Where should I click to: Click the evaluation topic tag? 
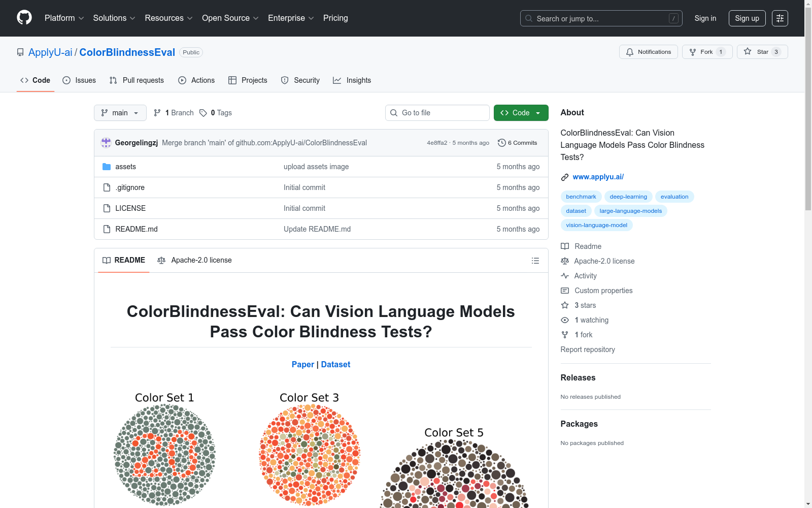[x=674, y=197]
